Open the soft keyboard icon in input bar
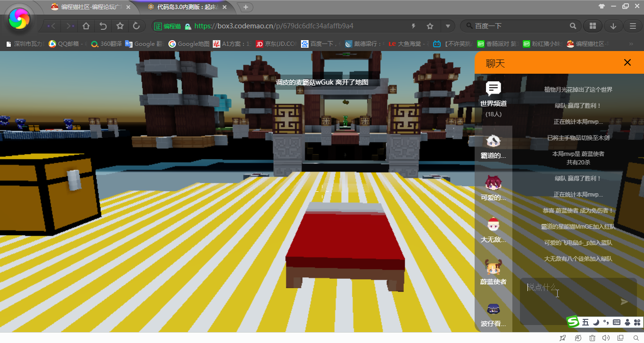644x343 pixels. point(617,322)
